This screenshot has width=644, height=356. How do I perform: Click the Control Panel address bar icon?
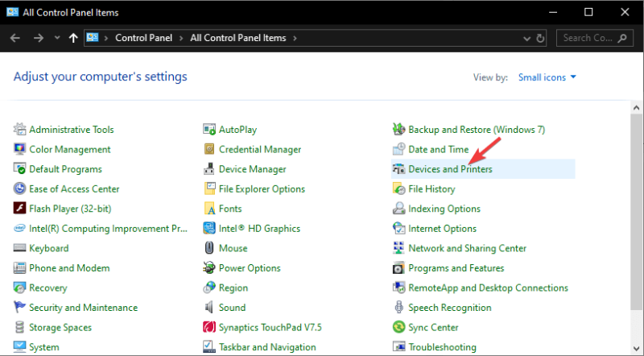pyautogui.click(x=93, y=37)
